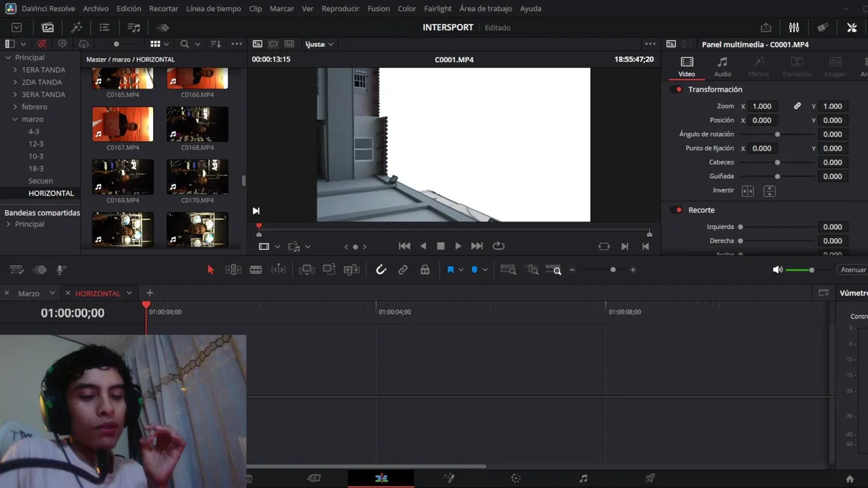Play the clip in the viewer
This screenshot has width=868, height=488.
458,246
